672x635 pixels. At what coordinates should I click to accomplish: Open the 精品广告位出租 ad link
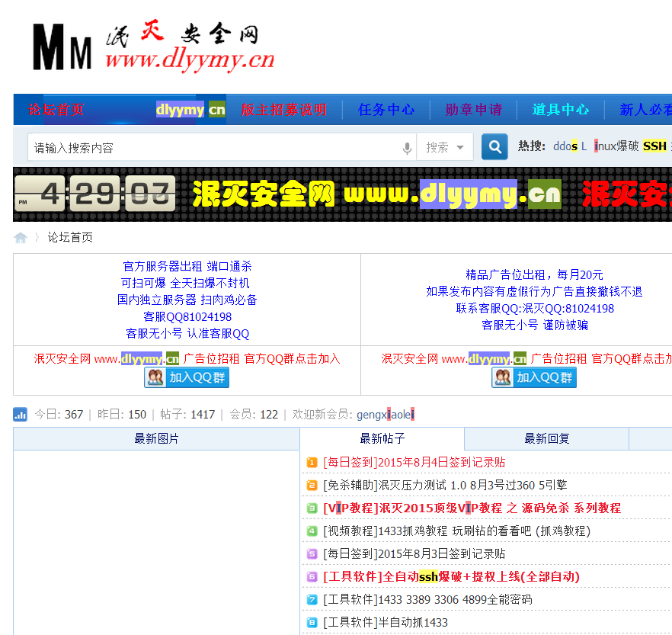pyautogui.click(x=534, y=274)
